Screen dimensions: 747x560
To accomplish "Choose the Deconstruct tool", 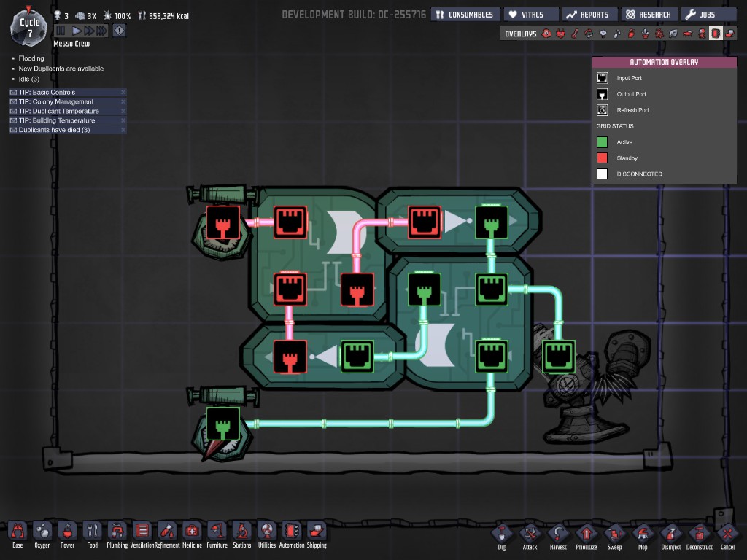I will [699, 534].
